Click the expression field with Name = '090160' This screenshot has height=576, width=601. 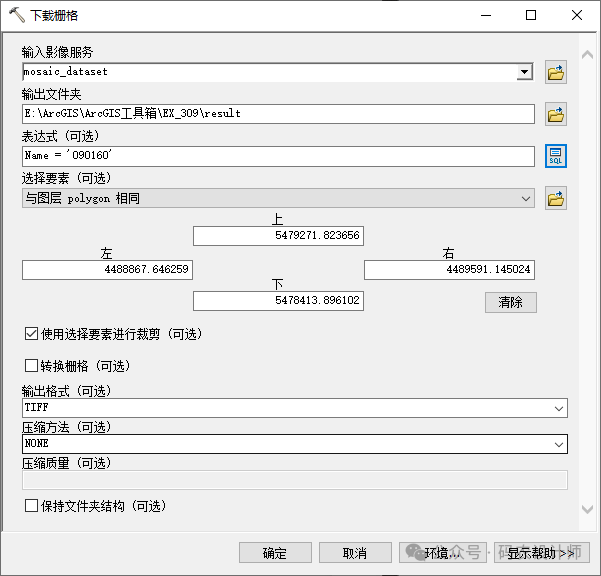tap(278, 156)
